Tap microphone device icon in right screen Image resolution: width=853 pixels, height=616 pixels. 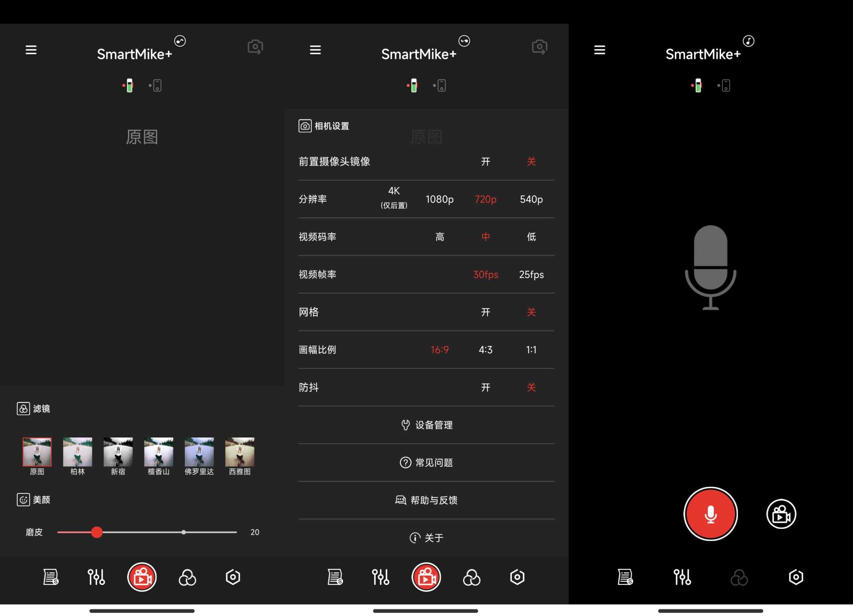click(x=697, y=85)
